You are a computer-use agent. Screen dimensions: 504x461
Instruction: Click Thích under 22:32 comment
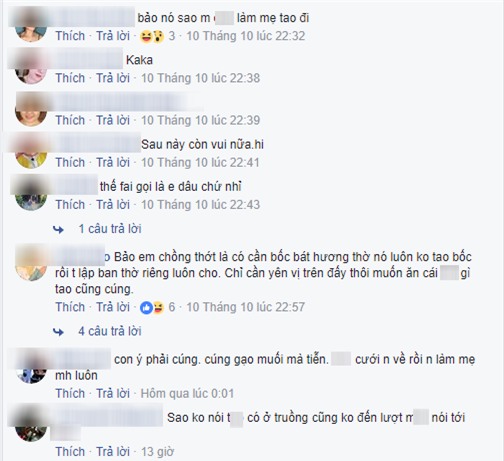click(70, 36)
